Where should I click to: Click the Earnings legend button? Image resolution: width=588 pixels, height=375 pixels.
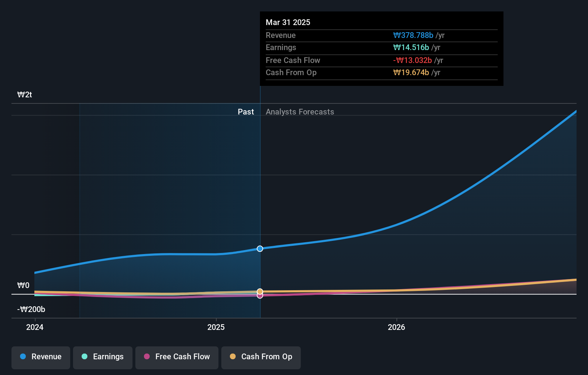103,357
